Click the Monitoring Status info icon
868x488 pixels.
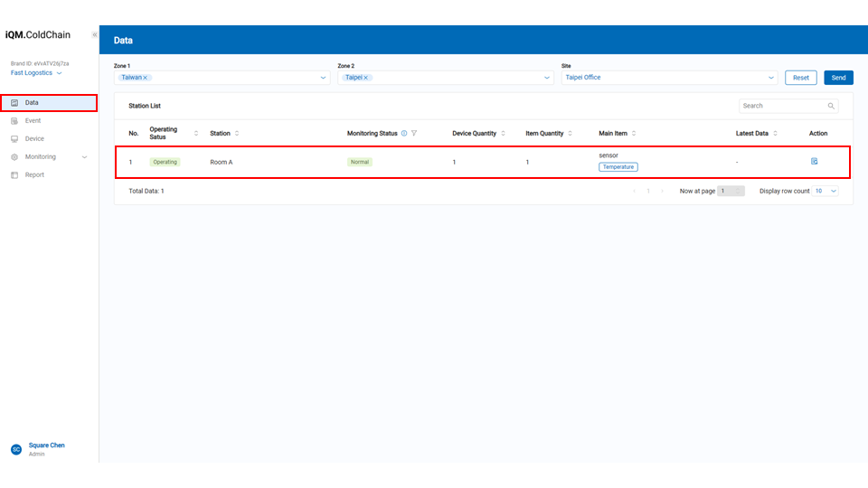(x=404, y=134)
